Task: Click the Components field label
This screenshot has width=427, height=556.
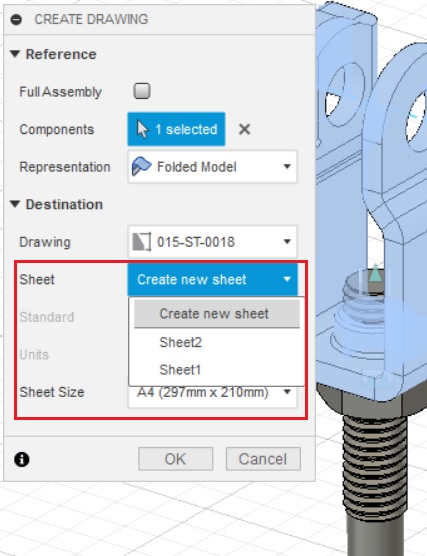Action: [57, 129]
